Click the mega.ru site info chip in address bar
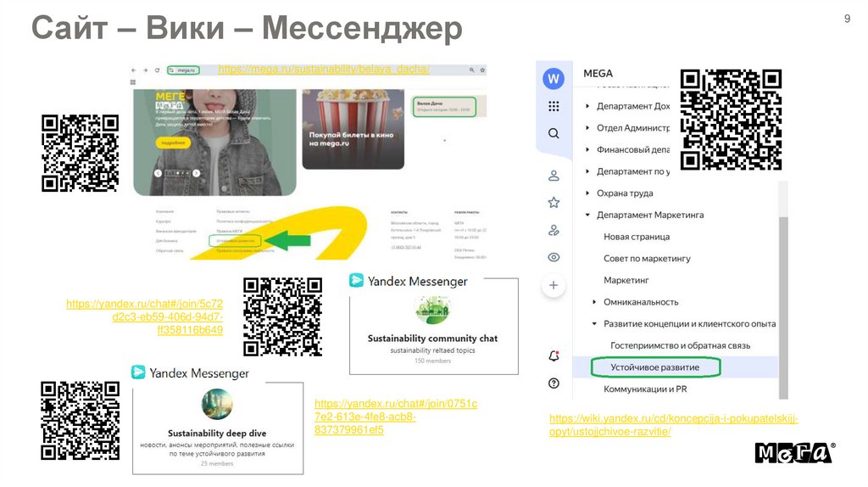This screenshot has width=868, height=487. (x=183, y=70)
